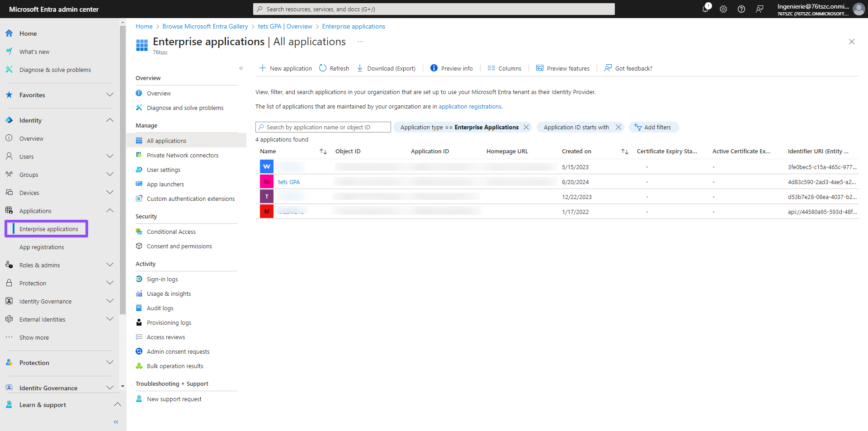The image size is (868, 431).
Task: Click the Columns icon in toolbar
Action: (491, 68)
